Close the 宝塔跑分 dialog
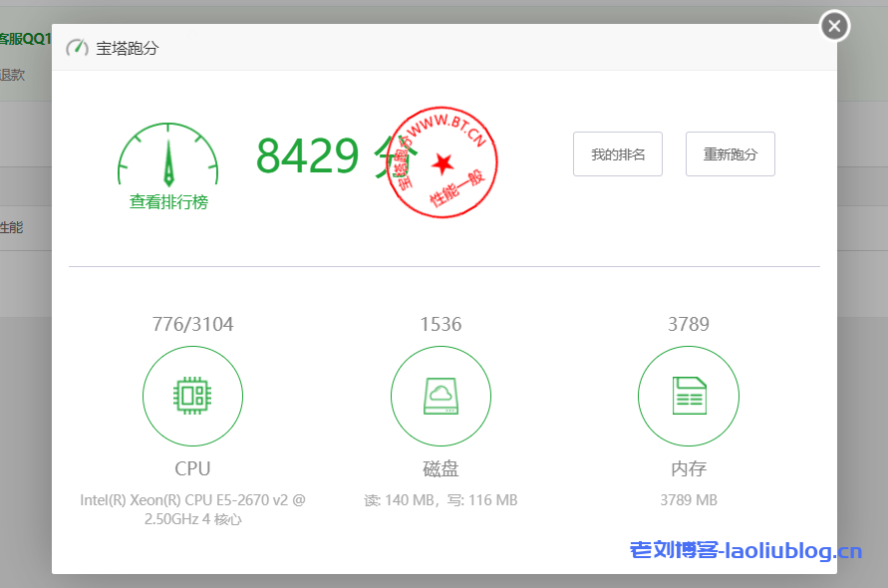888x588 pixels. [x=833, y=26]
